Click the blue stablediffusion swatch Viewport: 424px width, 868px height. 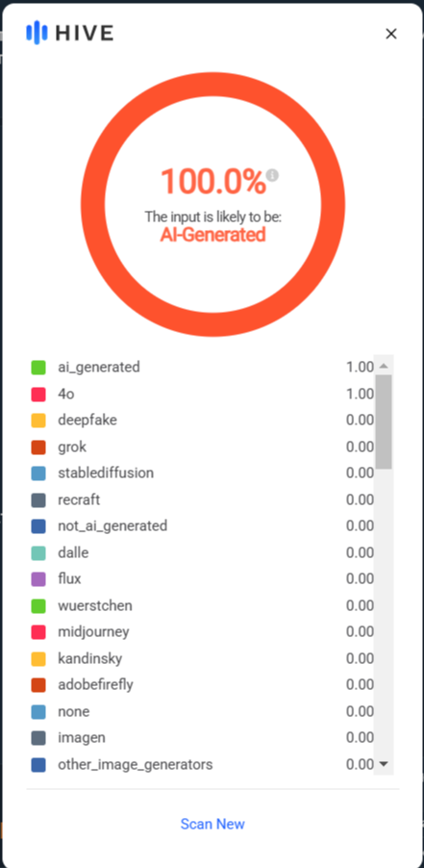[38, 473]
